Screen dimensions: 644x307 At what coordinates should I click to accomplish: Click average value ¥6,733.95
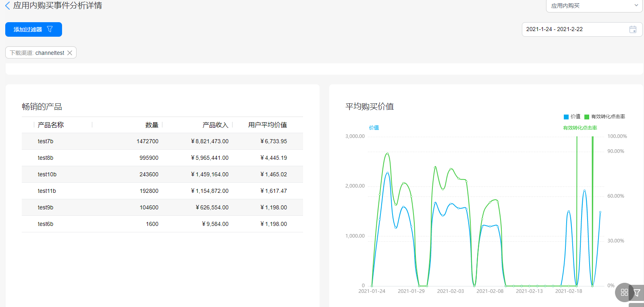coord(274,141)
